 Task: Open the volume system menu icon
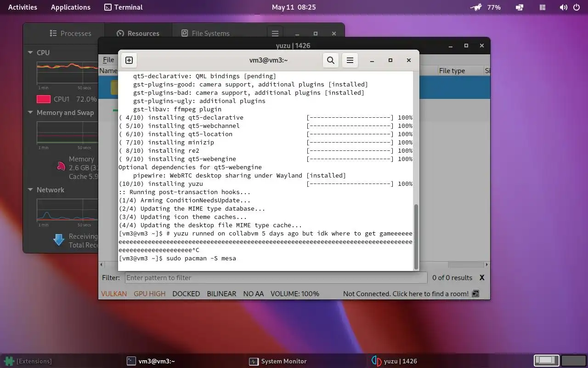[x=563, y=7]
